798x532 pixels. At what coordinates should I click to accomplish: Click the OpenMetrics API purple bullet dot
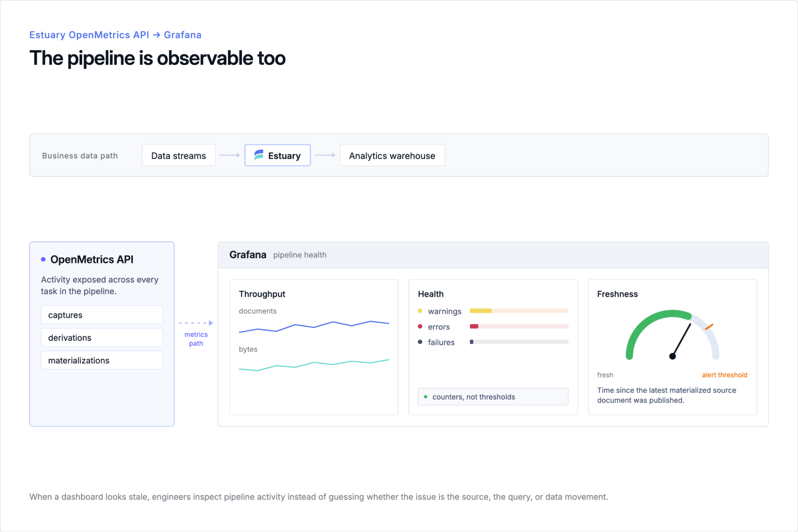[43, 259]
